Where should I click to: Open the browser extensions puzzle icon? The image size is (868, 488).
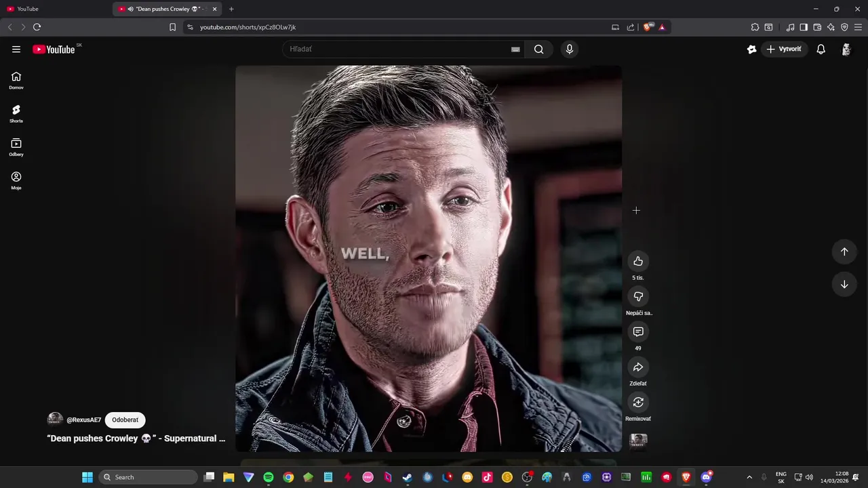755,27
